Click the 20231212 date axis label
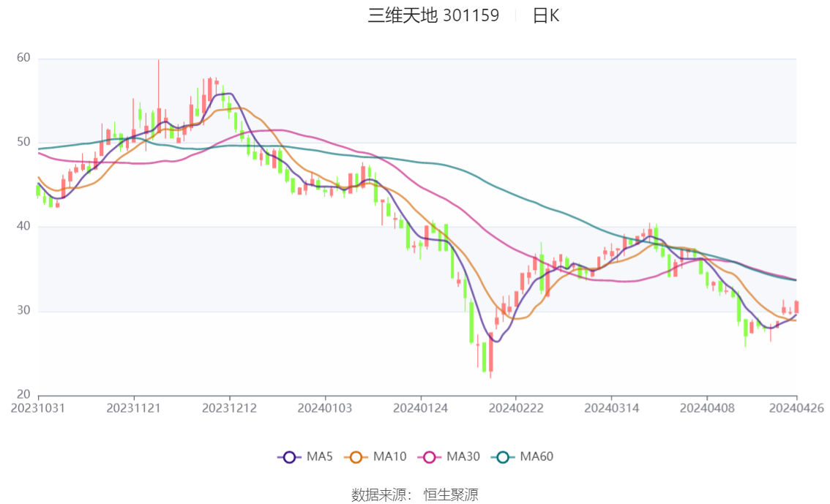The width and height of the screenshot is (830, 504). click(x=229, y=408)
